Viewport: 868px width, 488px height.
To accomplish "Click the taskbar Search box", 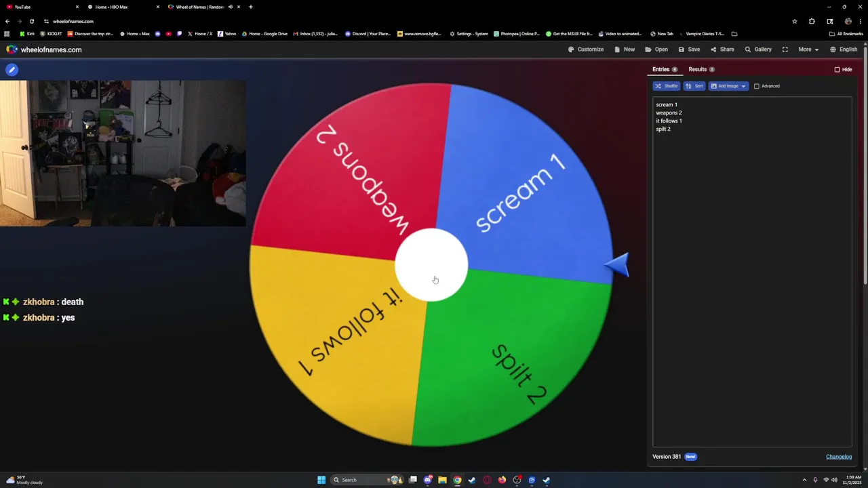I will pos(366,480).
